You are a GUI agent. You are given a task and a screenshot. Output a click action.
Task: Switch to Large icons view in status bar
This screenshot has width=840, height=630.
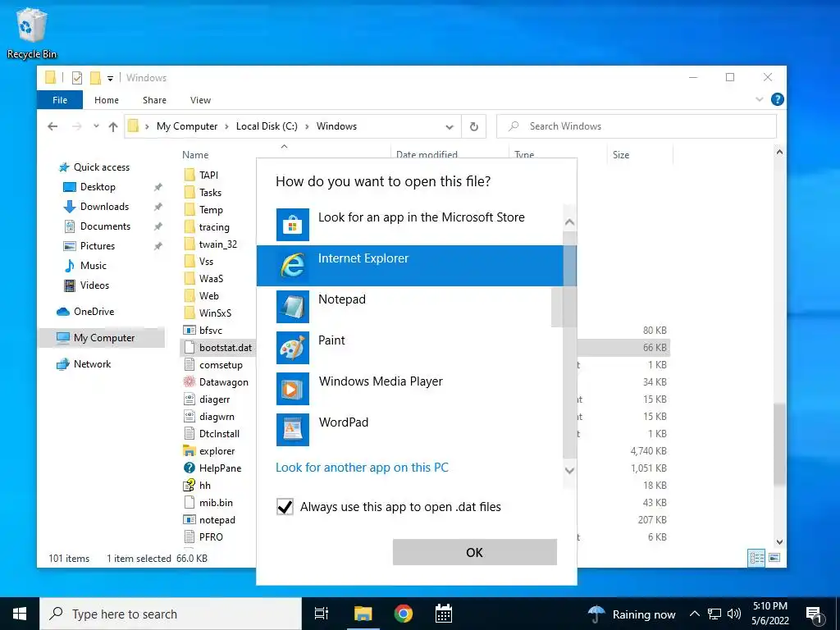[774, 558]
